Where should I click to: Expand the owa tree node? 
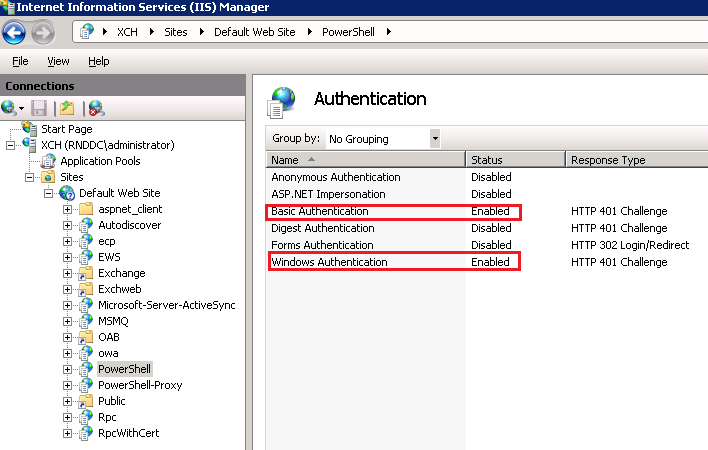click(67, 353)
